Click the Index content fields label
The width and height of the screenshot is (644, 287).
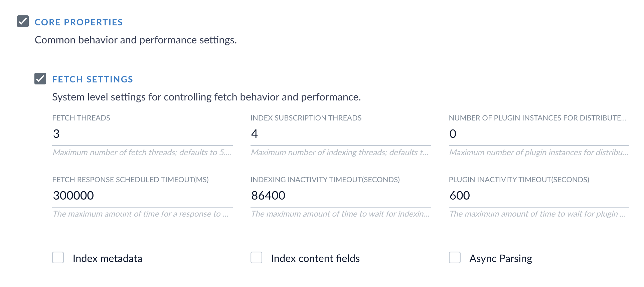coord(315,259)
